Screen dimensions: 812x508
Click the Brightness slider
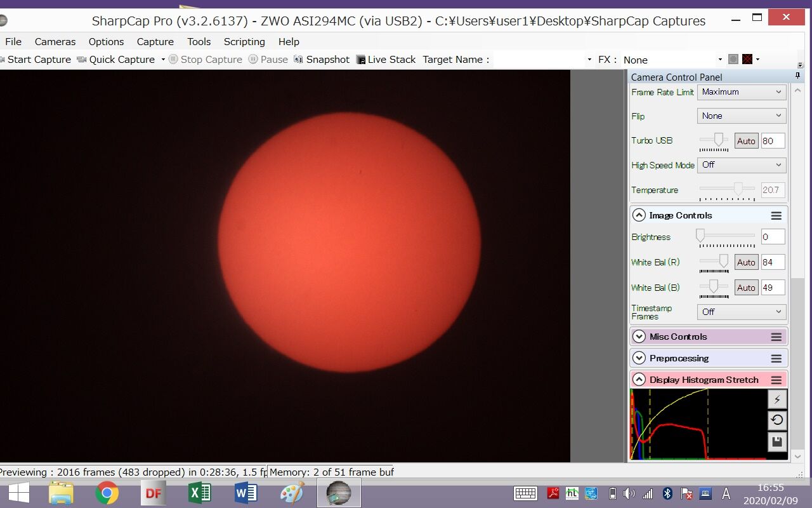(x=727, y=237)
